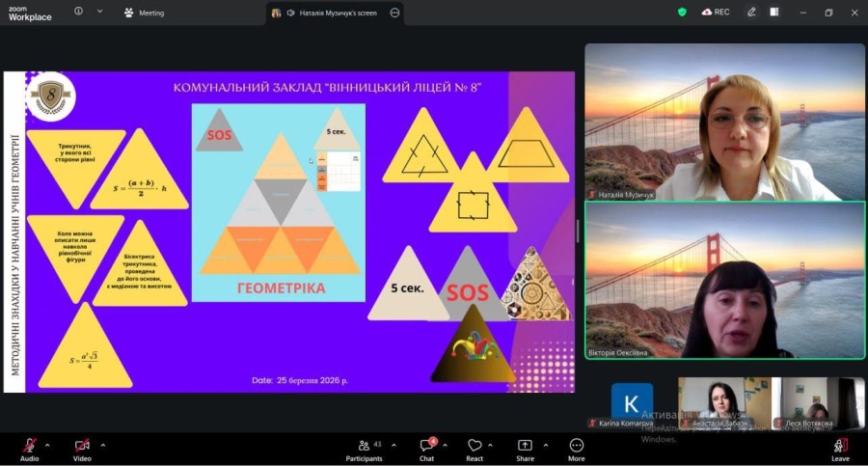Click the Share screen button
Image resolution: width=868 pixels, height=466 pixels.
pos(525,450)
